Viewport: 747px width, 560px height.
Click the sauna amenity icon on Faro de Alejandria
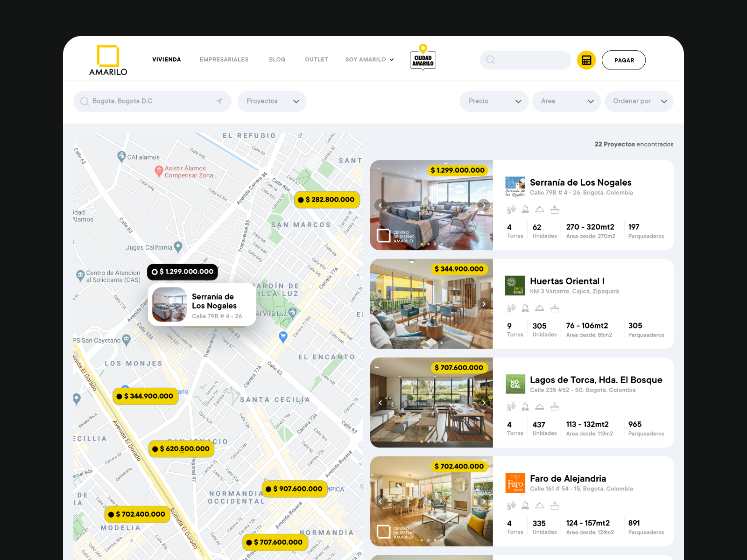(511, 505)
